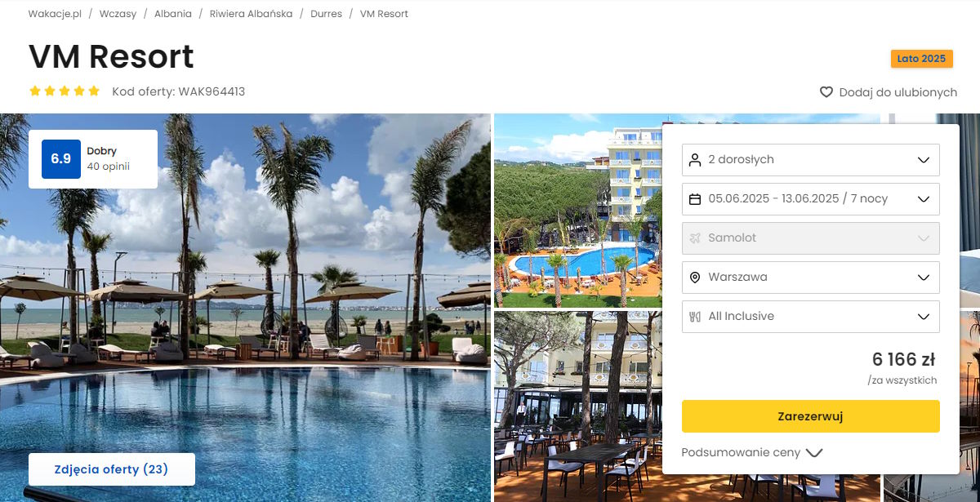Click the cutlery icon by All Inclusive
Viewport: 980px width, 502px height.
[x=695, y=317]
